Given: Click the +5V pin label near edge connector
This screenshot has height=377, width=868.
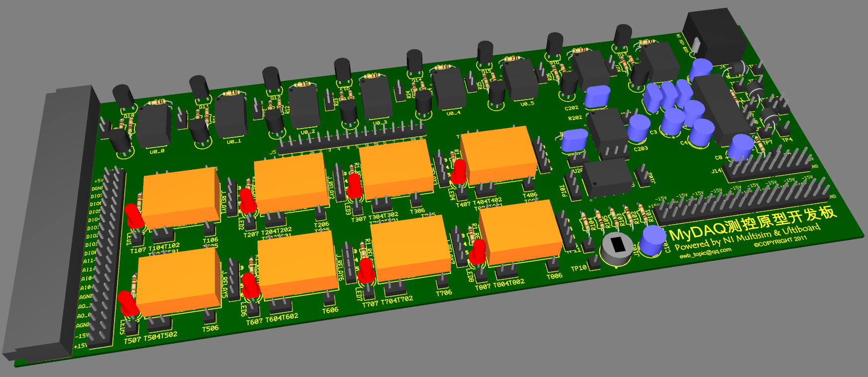Looking at the screenshot, I should (x=99, y=181).
